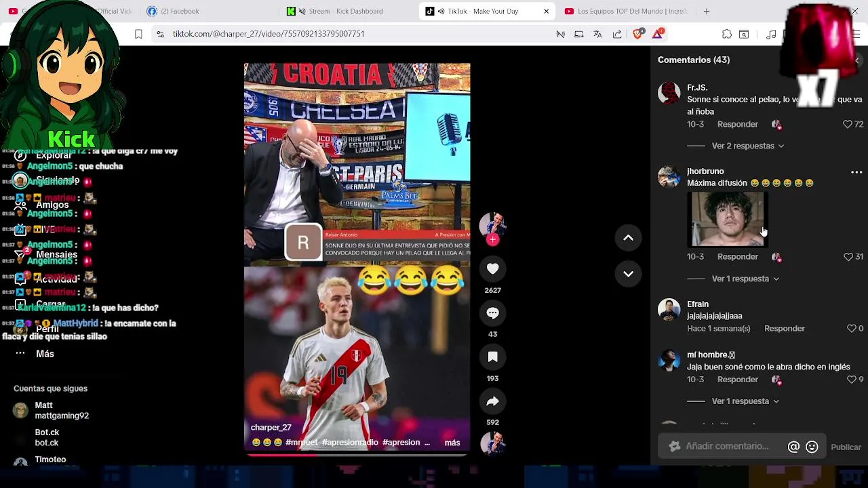Expand 'Ver 2 respuestas' under Fr.JS.
The height and width of the screenshot is (488, 868).
pyautogui.click(x=747, y=146)
